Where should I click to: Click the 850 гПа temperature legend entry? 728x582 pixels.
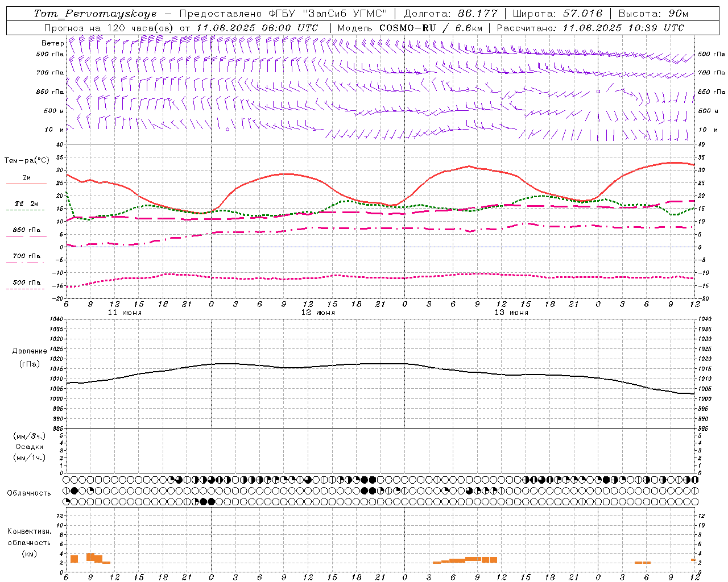pos(26,230)
